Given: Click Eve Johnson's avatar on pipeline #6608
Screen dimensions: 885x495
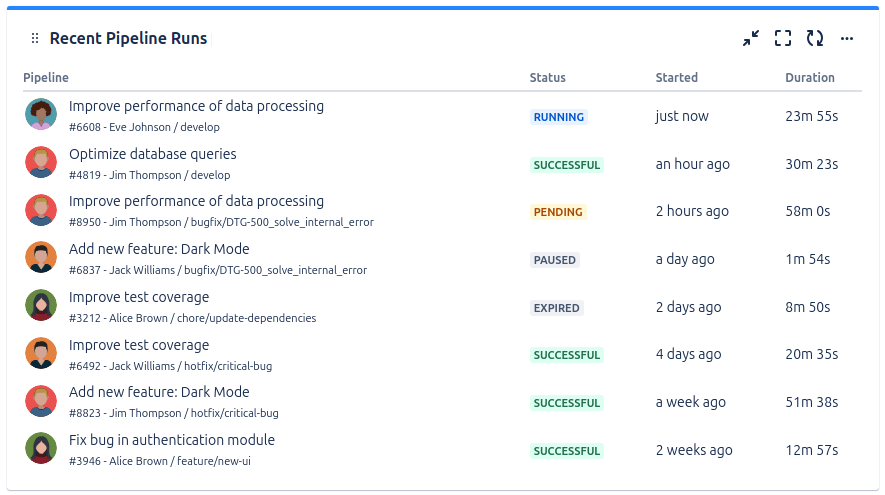Looking at the screenshot, I should point(41,115).
